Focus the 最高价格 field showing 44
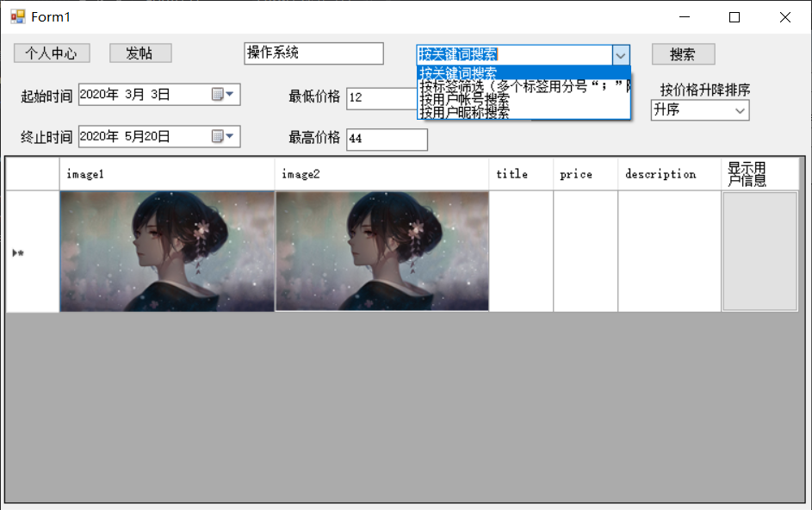 (x=387, y=140)
